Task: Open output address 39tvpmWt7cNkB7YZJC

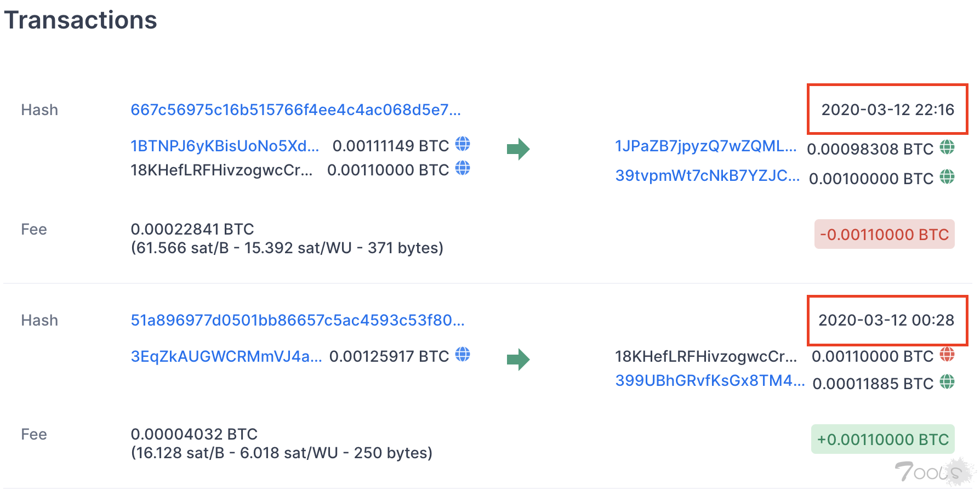Action: point(707,175)
